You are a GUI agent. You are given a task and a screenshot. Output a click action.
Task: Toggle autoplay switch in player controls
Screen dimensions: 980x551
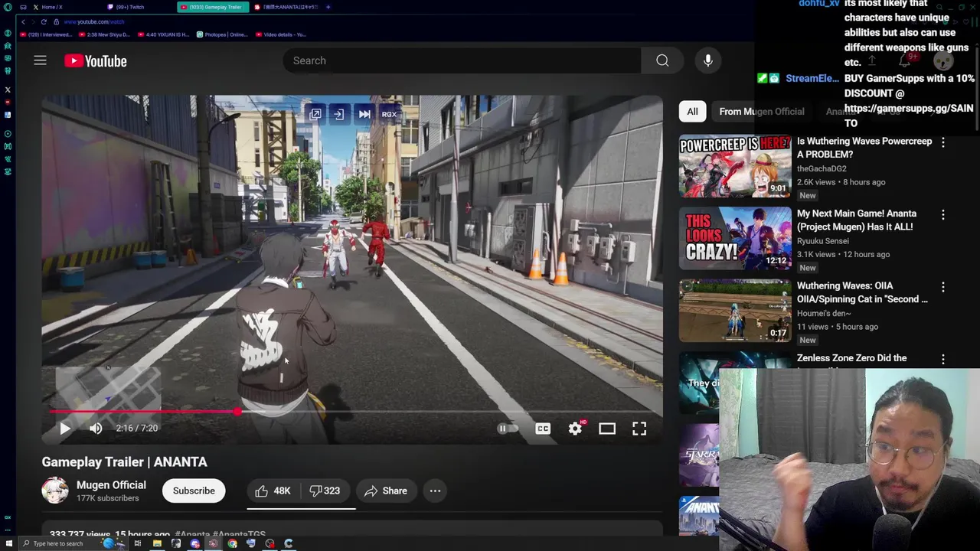[x=508, y=429]
